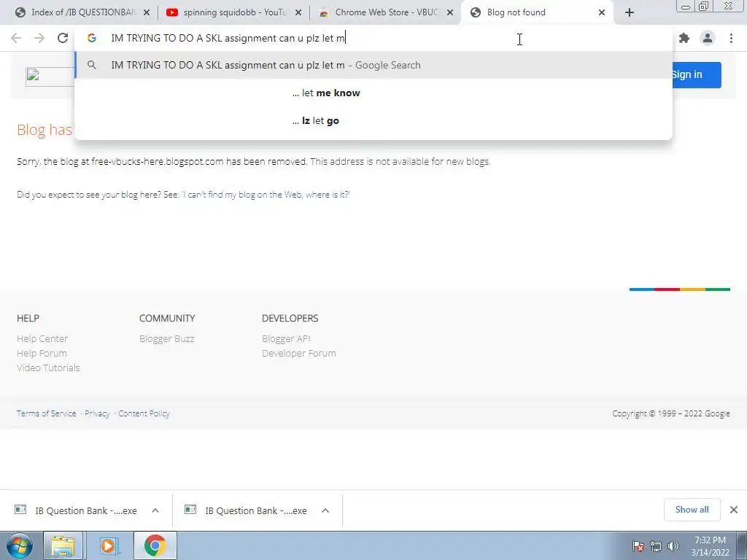Click the HELP footer heading

28,318
